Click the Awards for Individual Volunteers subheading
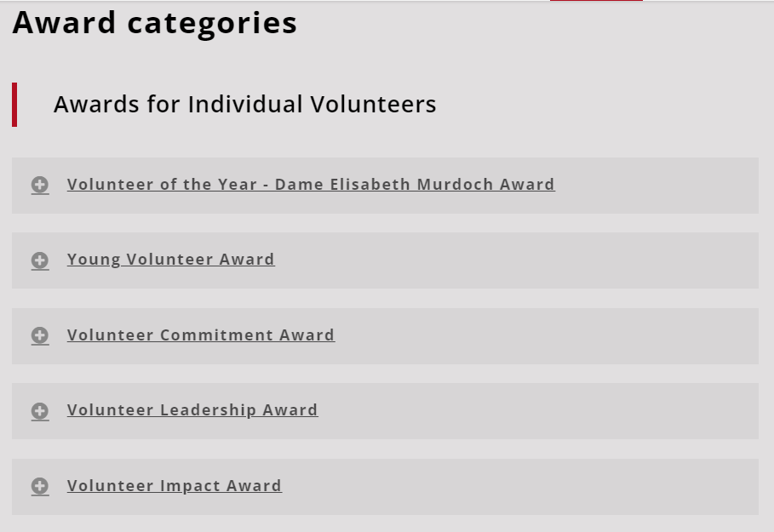Viewport: 774px width, 532px height. click(244, 105)
